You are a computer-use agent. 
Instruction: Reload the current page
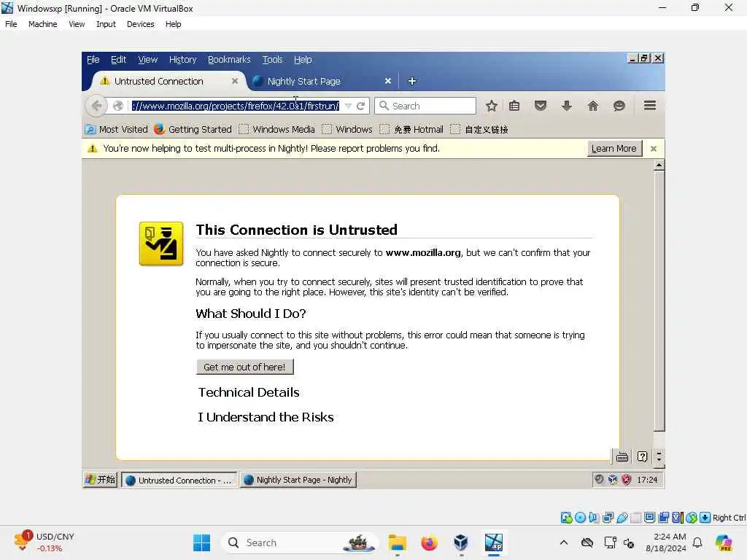(x=360, y=106)
